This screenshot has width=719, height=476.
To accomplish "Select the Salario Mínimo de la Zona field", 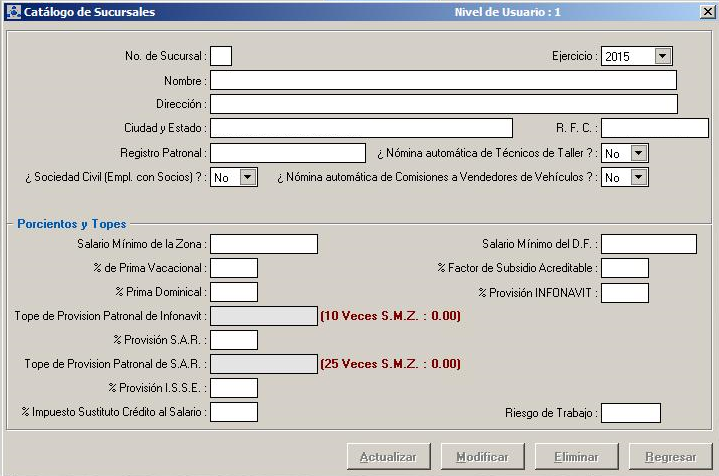I will [x=264, y=244].
